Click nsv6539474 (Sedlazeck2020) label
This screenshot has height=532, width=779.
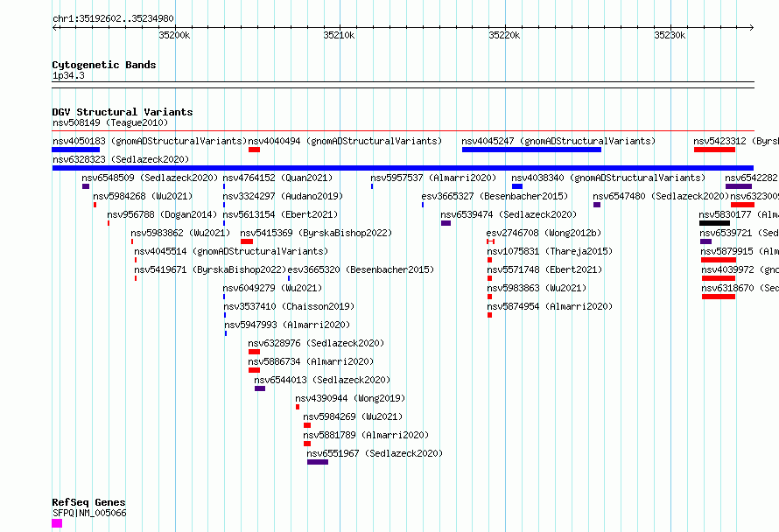[x=509, y=214]
